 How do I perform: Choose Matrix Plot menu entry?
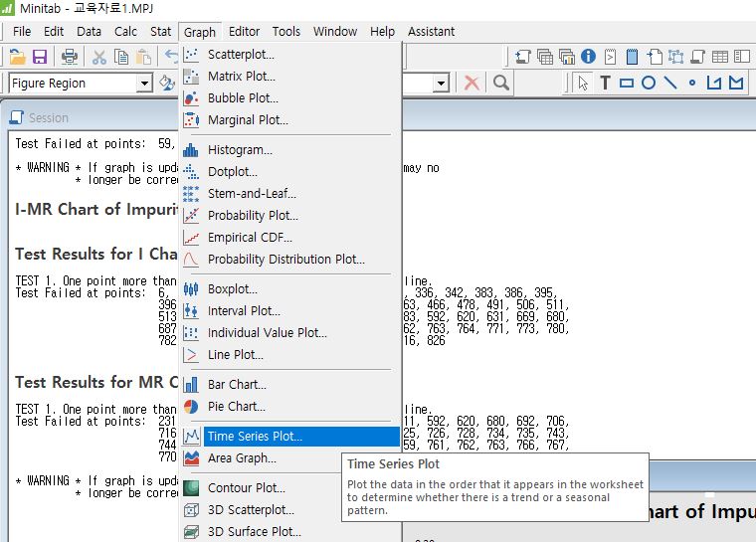290,77
